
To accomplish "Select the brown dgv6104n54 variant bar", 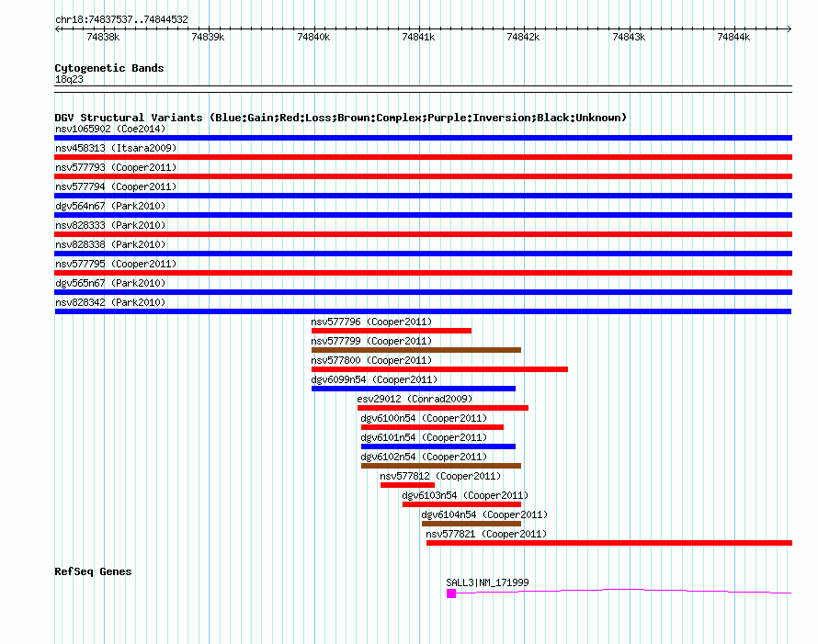I will (x=471, y=524).
